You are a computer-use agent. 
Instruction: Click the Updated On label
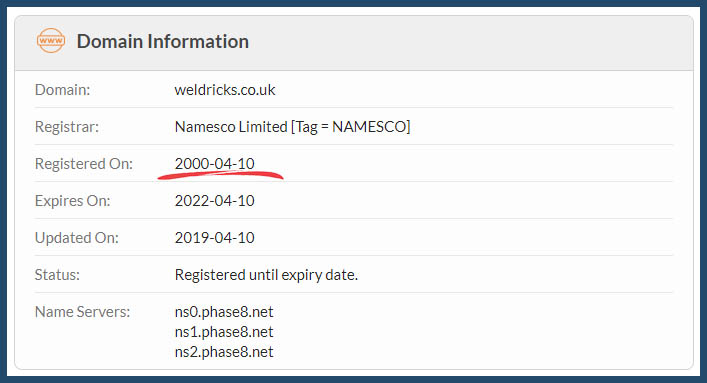tap(77, 238)
